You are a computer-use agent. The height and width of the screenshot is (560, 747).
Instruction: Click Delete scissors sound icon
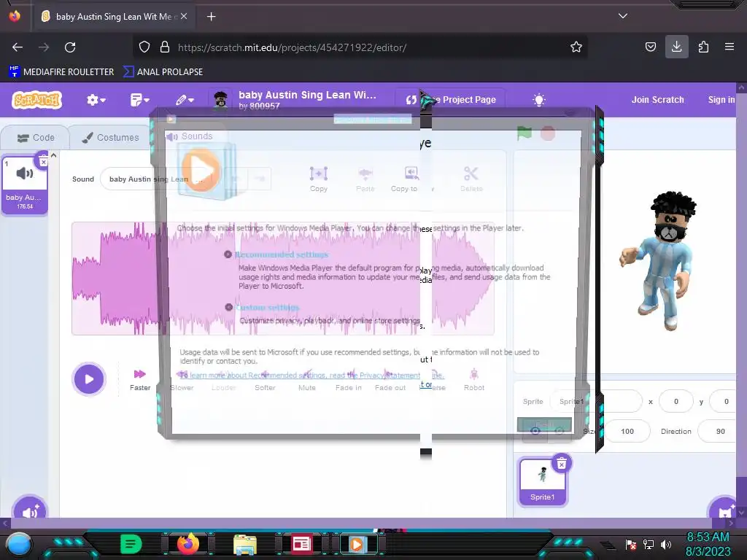[x=471, y=179]
